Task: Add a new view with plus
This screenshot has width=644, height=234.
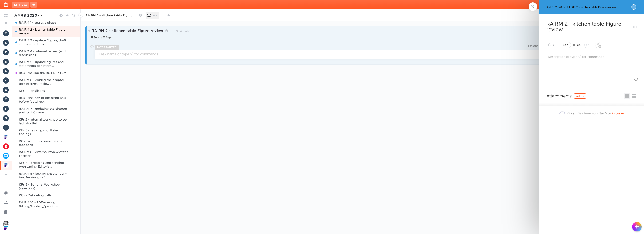Action: [x=169, y=16]
